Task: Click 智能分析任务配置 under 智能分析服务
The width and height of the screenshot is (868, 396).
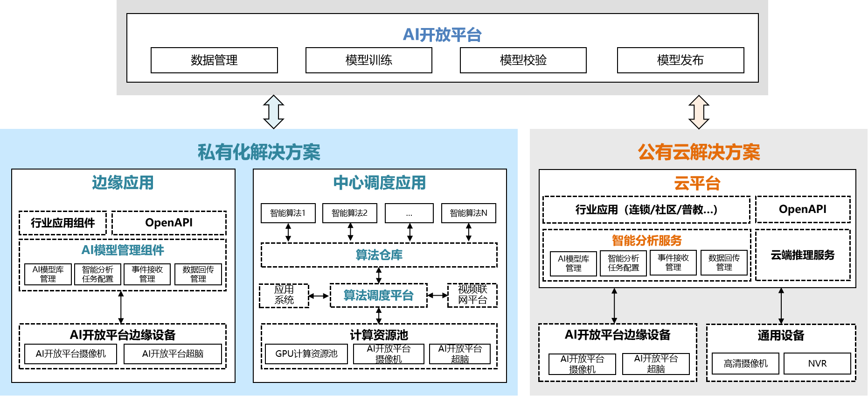Action: [624, 263]
